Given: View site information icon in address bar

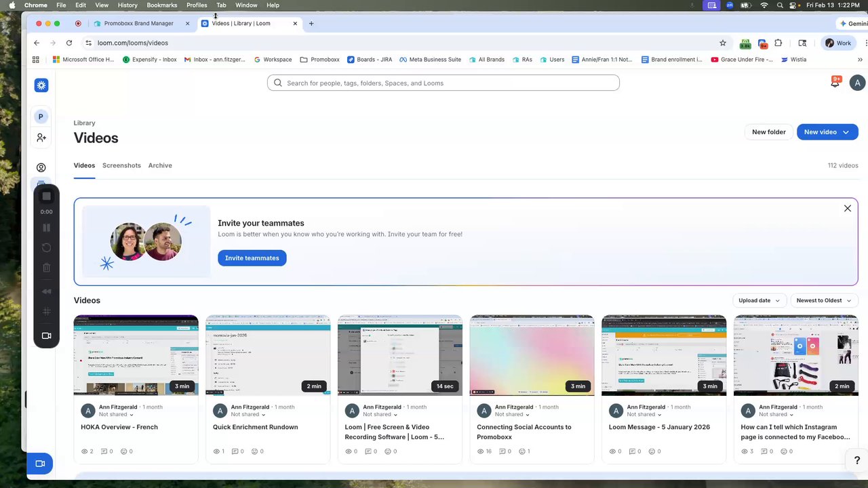Looking at the screenshot, I should [88, 43].
